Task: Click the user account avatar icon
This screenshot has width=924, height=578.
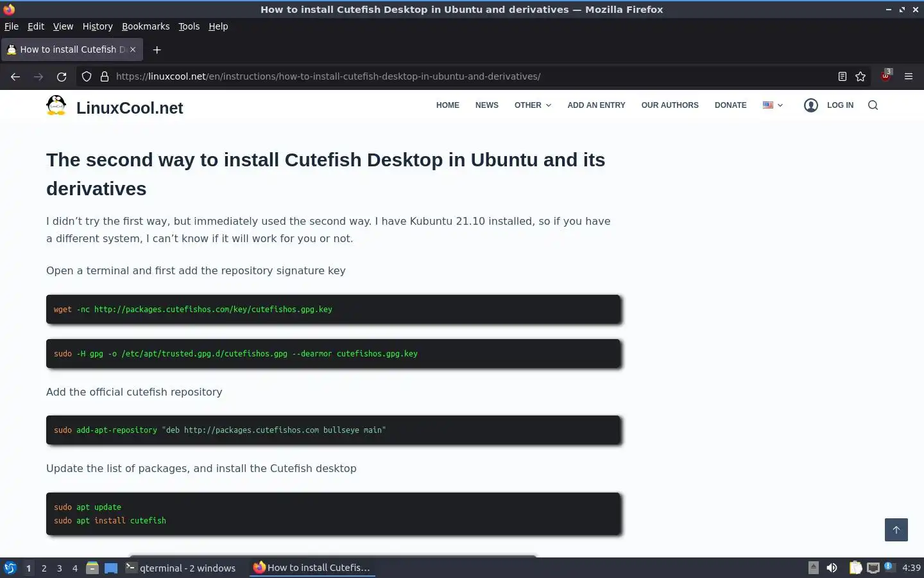Action: pyautogui.click(x=811, y=105)
